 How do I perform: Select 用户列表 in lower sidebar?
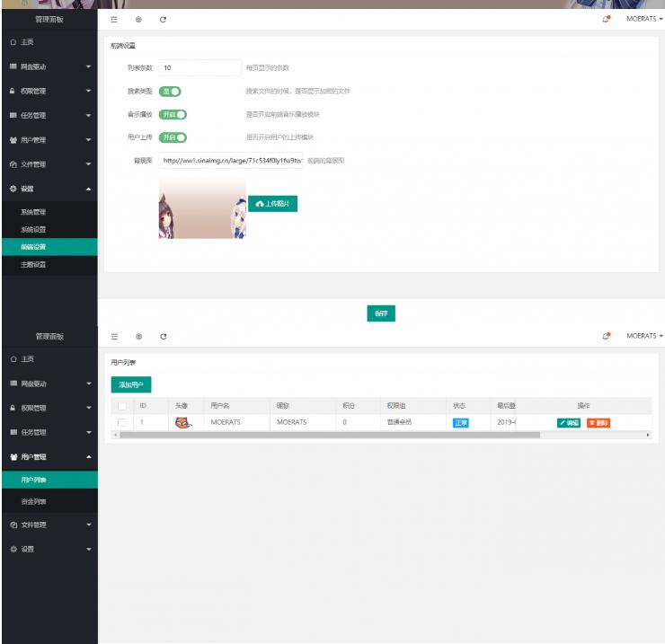pos(49,480)
